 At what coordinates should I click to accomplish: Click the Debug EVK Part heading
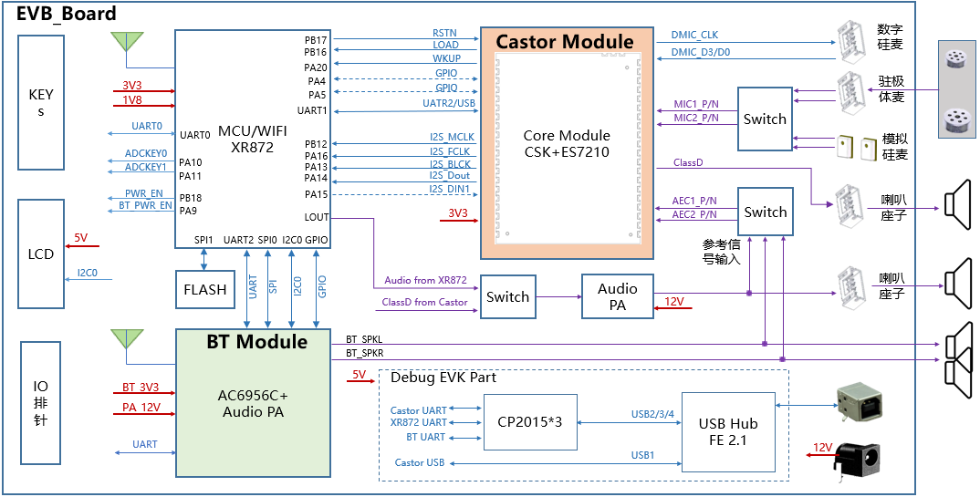(x=443, y=378)
